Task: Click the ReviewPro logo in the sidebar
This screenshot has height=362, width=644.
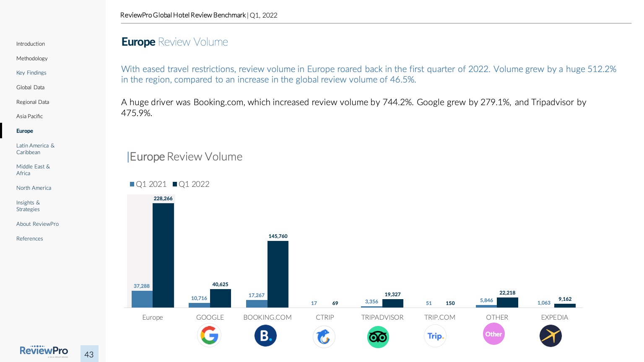Action: (44, 351)
